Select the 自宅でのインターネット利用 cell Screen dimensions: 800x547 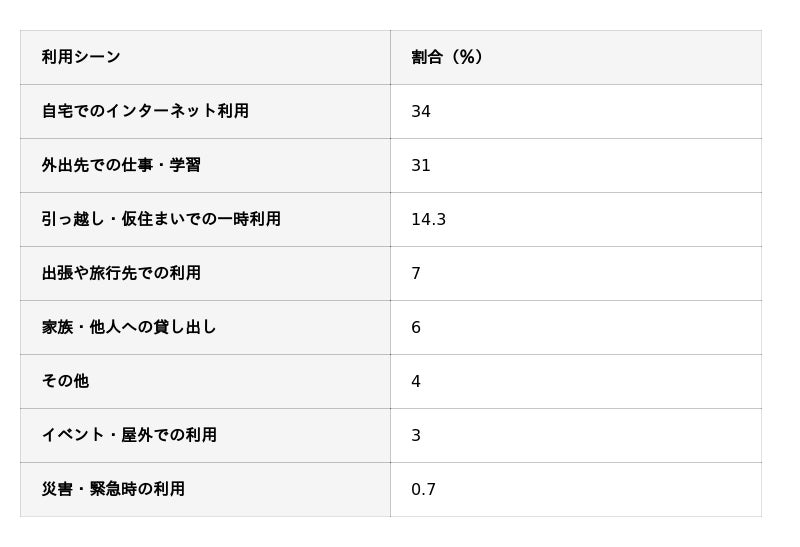tap(145, 111)
